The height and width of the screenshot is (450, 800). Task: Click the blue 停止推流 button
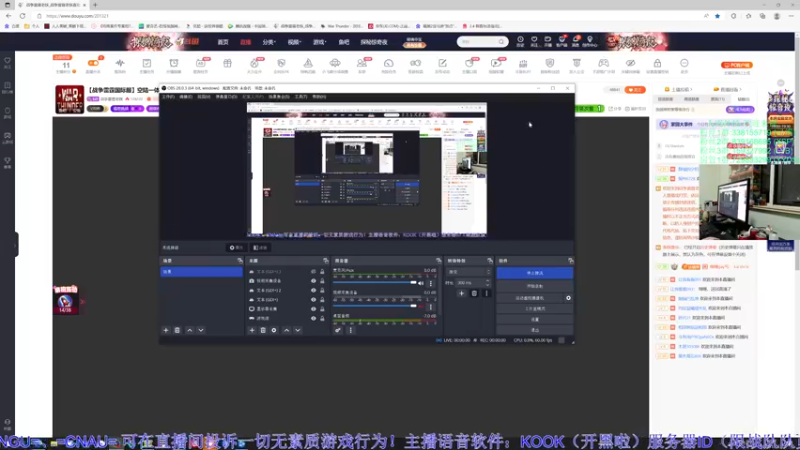[x=535, y=273]
